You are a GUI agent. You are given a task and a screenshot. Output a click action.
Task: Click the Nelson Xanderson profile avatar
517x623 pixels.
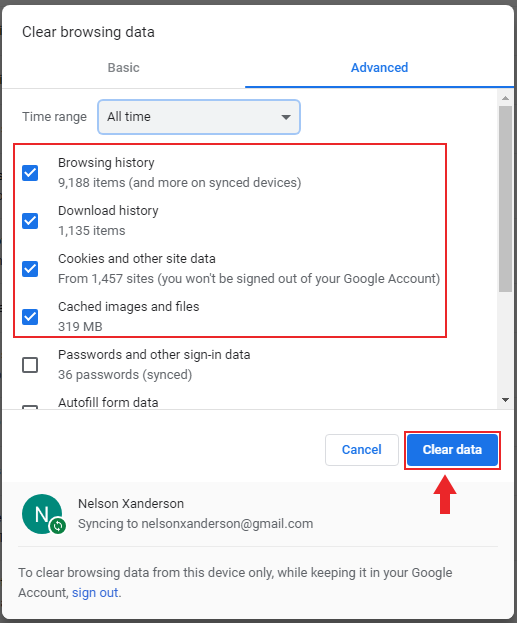click(x=42, y=514)
